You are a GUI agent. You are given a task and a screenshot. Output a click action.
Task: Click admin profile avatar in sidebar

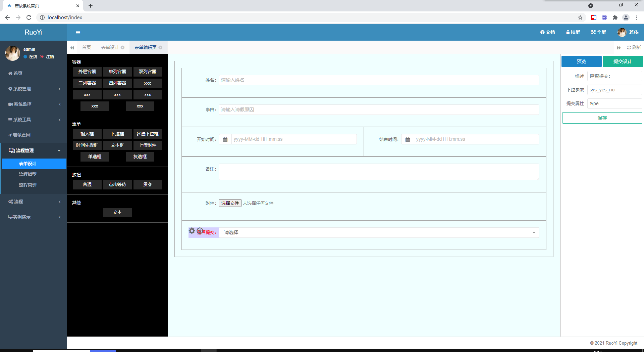click(13, 53)
